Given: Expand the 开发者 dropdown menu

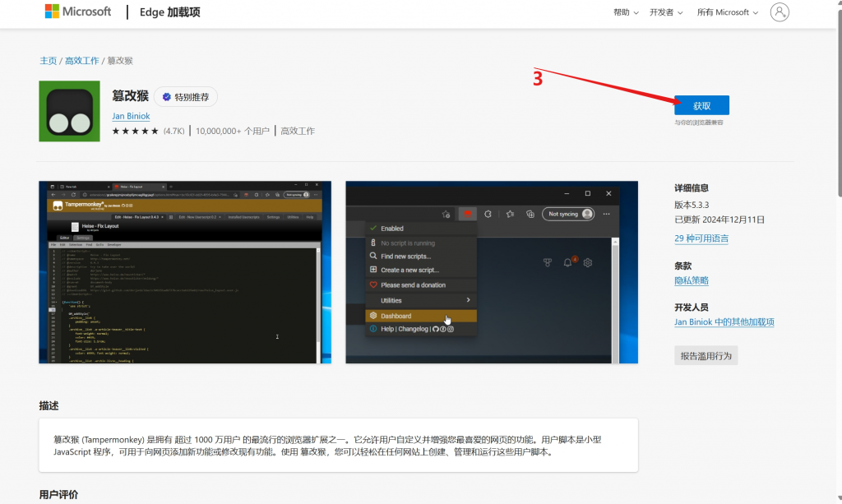Looking at the screenshot, I should click(665, 12).
